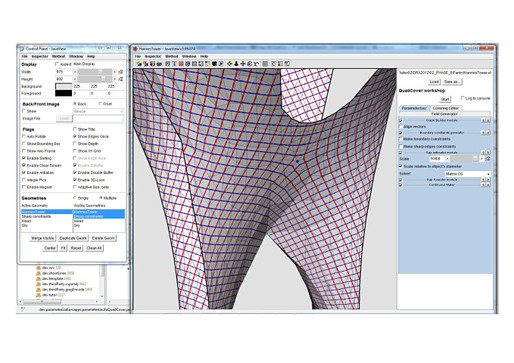Image resolution: width=514 pixels, height=363 pixels.
Task: Enable the Aspect checkbox
Action: point(57,64)
